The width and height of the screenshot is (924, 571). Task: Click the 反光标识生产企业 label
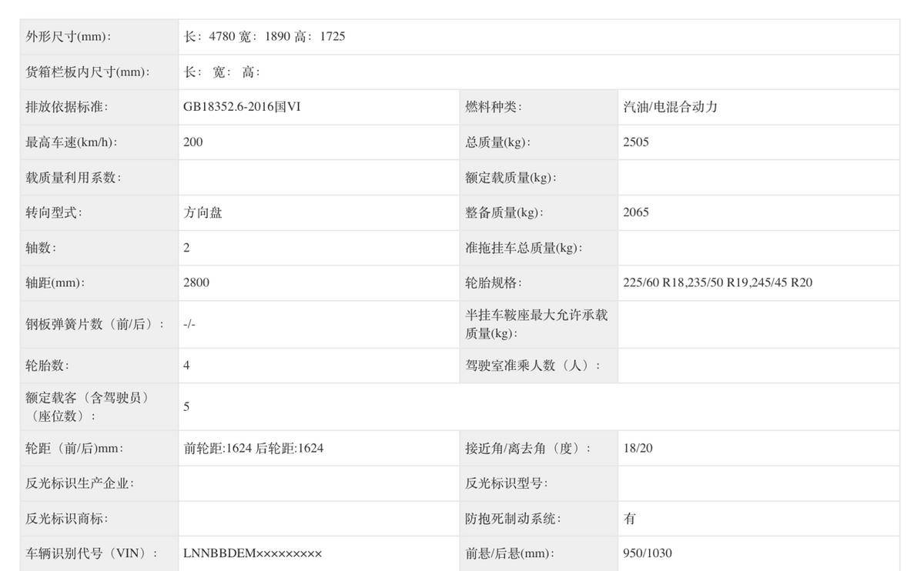[x=80, y=483]
